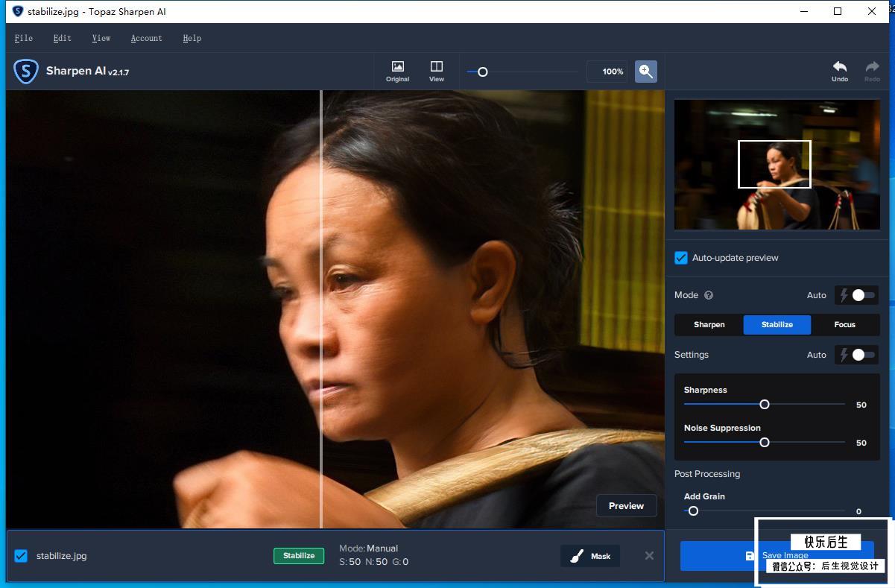Show the Original image view
Screen dimensions: 895x588
[x=398, y=72]
